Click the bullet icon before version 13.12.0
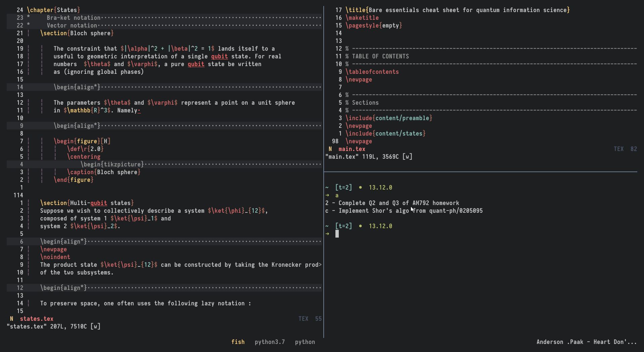This screenshot has width=644, height=352. [361, 188]
